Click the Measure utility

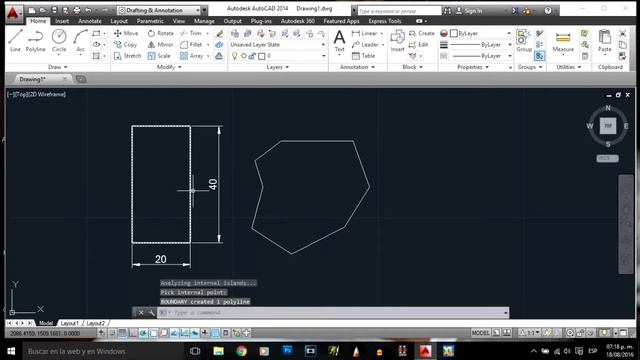coord(563,41)
